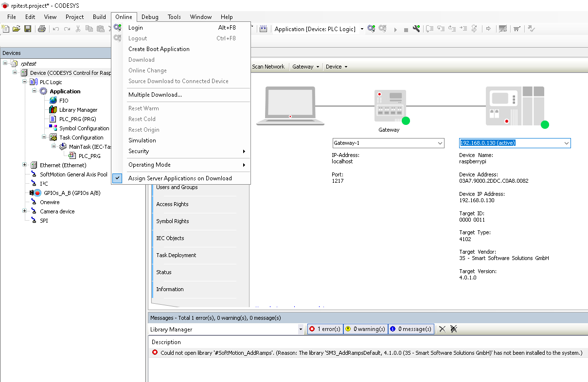Open the Build menu
588x382 pixels.
(99, 17)
